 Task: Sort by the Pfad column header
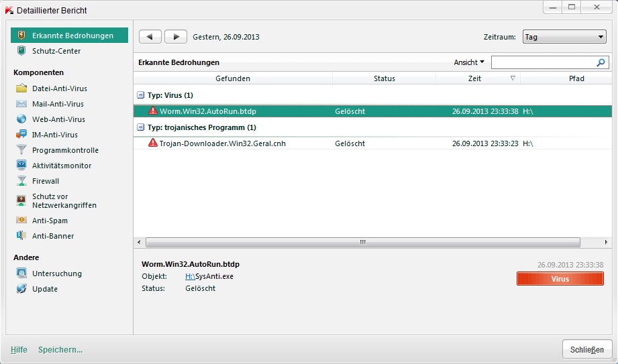point(568,78)
